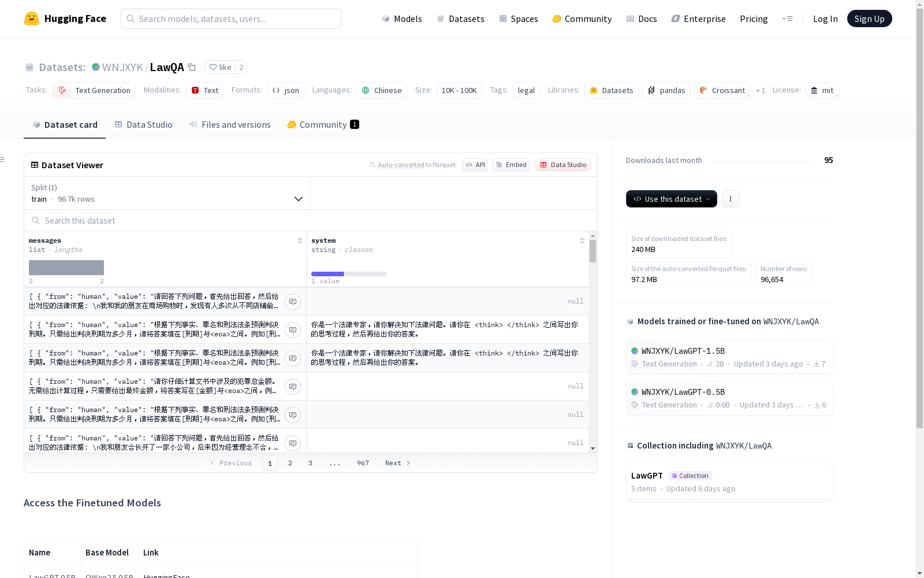The image size is (924, 578).
Task: Click Log In
Action: tap(825, 18)
